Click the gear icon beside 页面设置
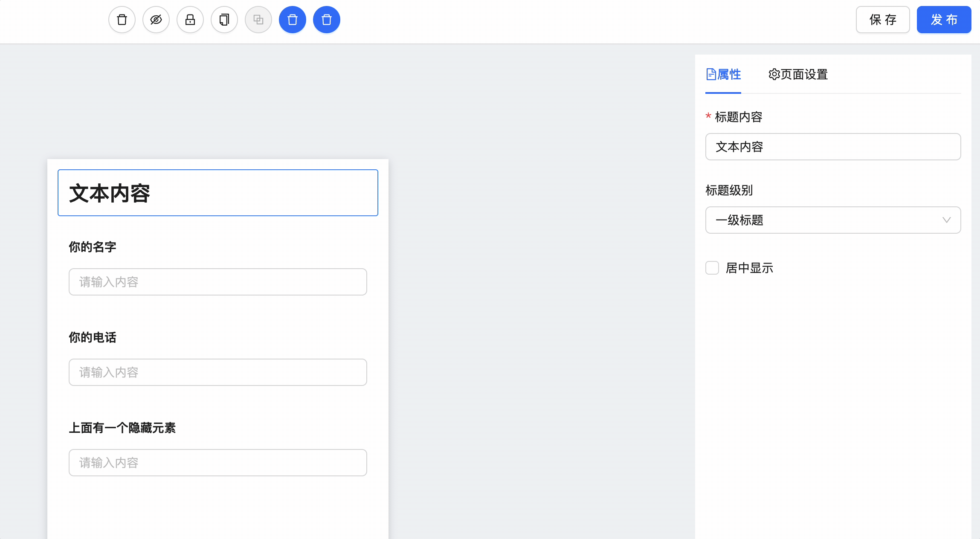This screenshot has height=539, width=980. 774,74
